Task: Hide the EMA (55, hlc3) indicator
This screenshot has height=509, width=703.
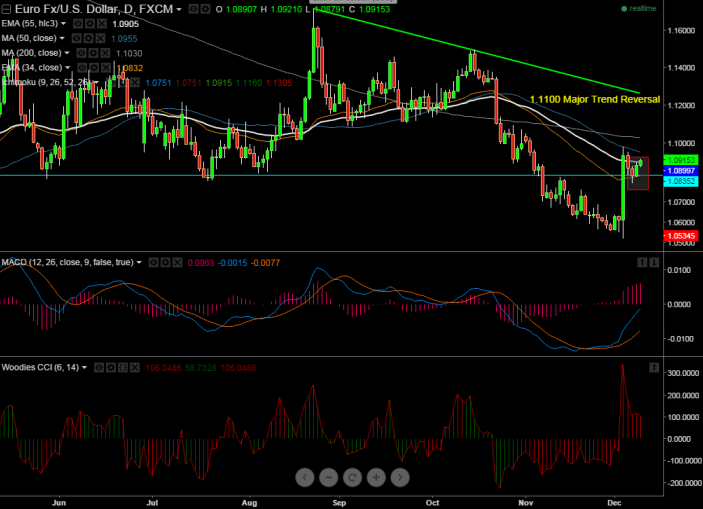Action: coord(80,23)
